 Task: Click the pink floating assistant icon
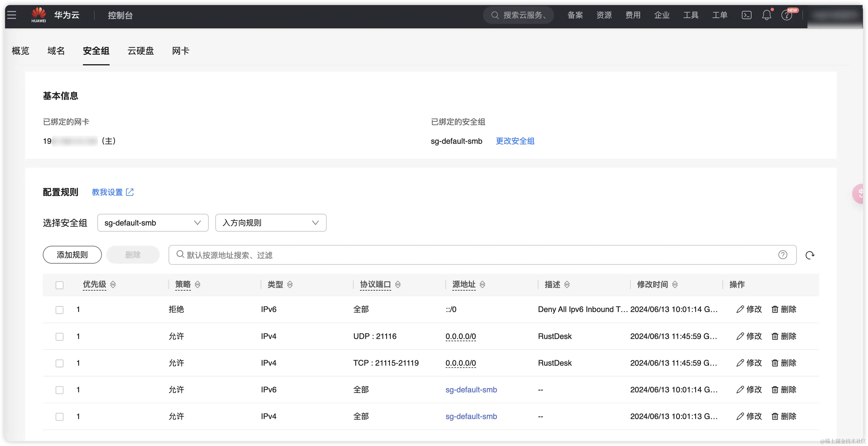[x=859, y=194]
